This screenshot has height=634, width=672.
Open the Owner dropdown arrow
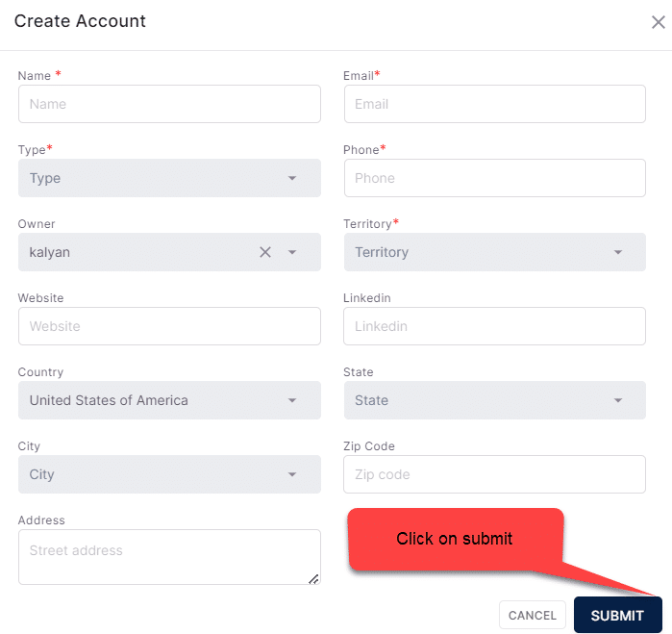tap(292, 252)
